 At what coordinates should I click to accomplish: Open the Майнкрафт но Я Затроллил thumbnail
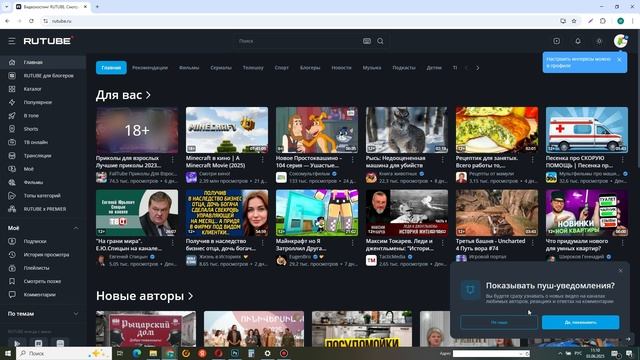(x=317, y=213)
